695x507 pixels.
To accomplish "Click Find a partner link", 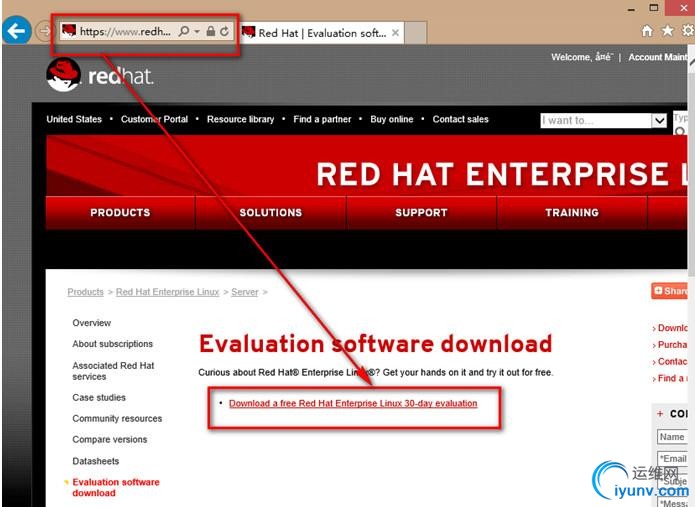I will coord(322,119).
